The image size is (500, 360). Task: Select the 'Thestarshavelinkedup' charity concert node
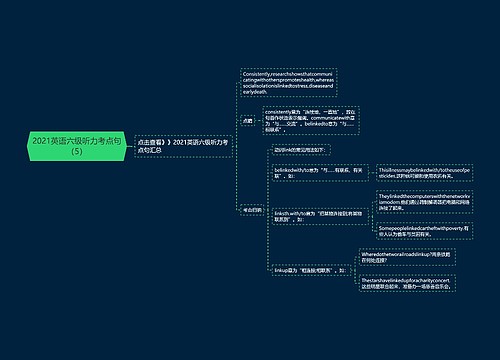pyautogui.click(x=407, y=283)
